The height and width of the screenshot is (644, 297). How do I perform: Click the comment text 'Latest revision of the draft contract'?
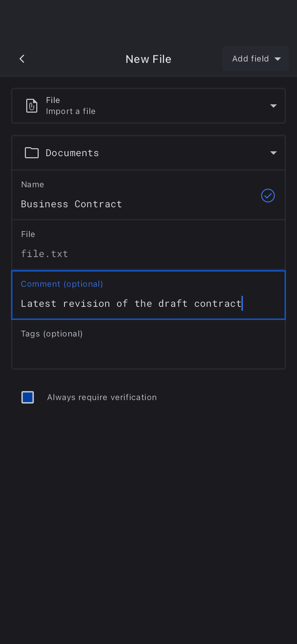[x=131, y=304]
